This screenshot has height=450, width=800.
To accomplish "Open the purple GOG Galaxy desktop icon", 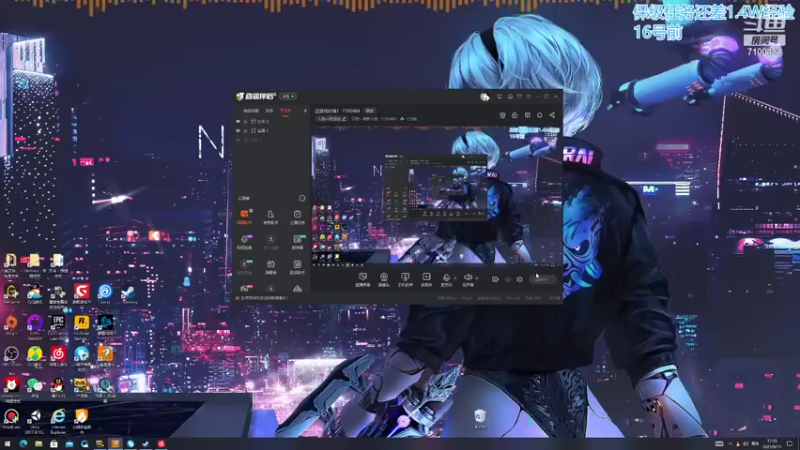I will [x=34, y=322].
